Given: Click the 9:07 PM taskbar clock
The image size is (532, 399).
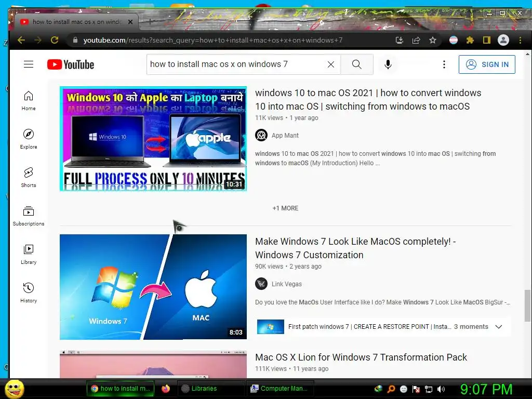Looking at the screenshot, I should point(486,389).
